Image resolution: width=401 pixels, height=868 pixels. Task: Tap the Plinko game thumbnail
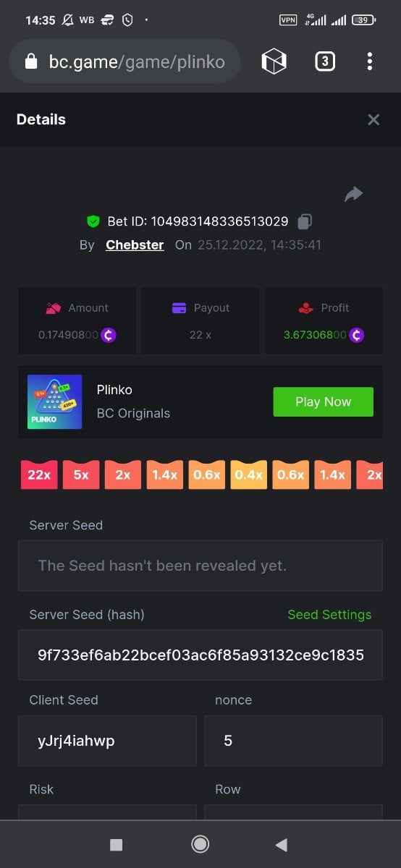[54, 401]
